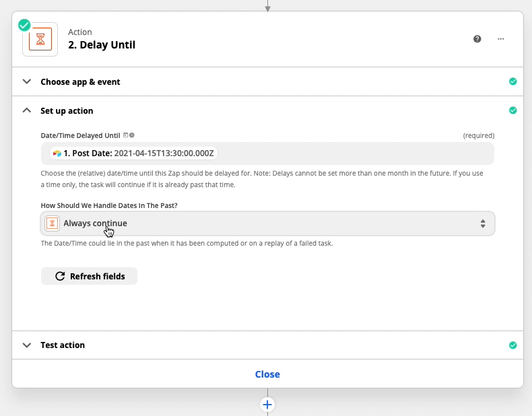
Task: Click the refresh arrow icon in Refresh fields
Action: click(x=60, y=276)
